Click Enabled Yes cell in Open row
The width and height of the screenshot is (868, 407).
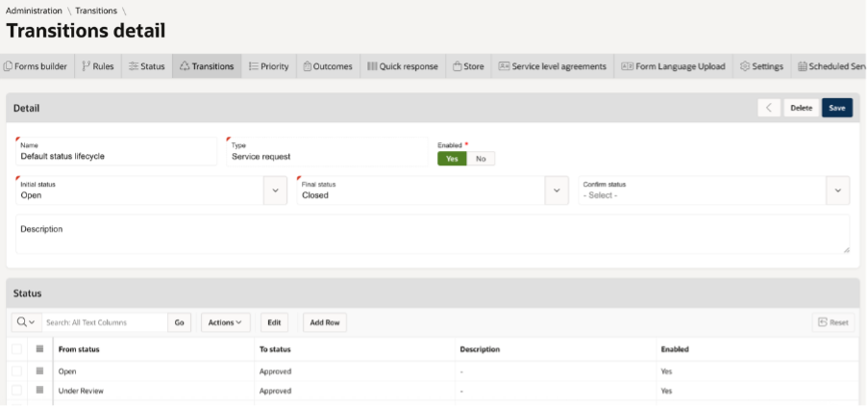click(757, 371)
